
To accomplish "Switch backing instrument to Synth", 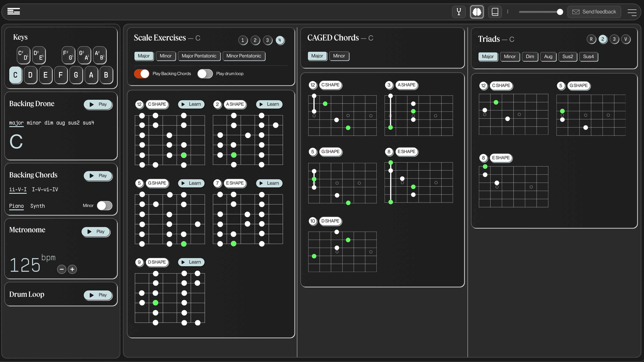I will tap(37, 206).
